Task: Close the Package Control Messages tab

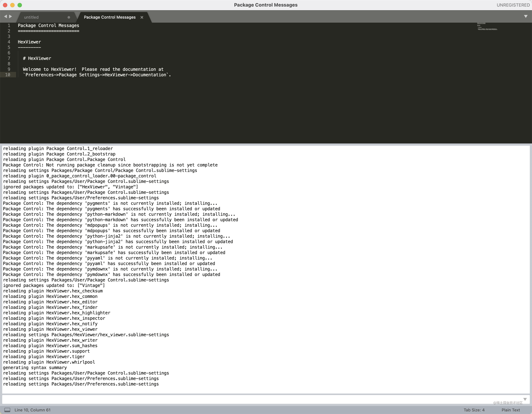Action: pyautogui.click(x=142, y=17)
